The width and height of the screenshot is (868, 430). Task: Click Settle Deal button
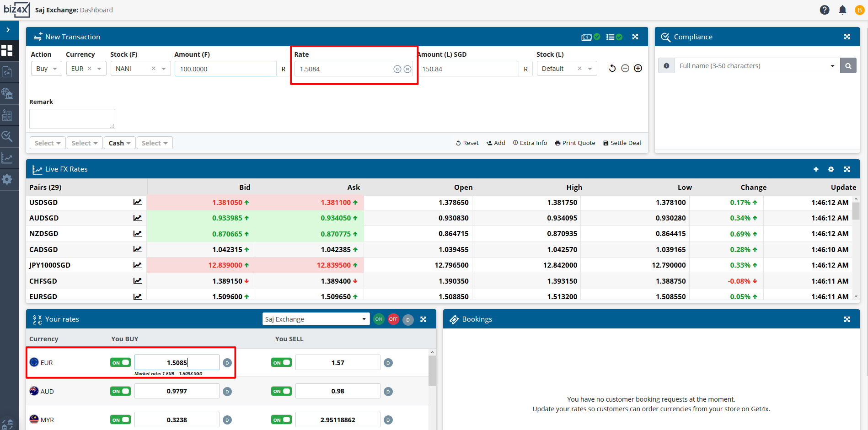[x=622, y=143]
